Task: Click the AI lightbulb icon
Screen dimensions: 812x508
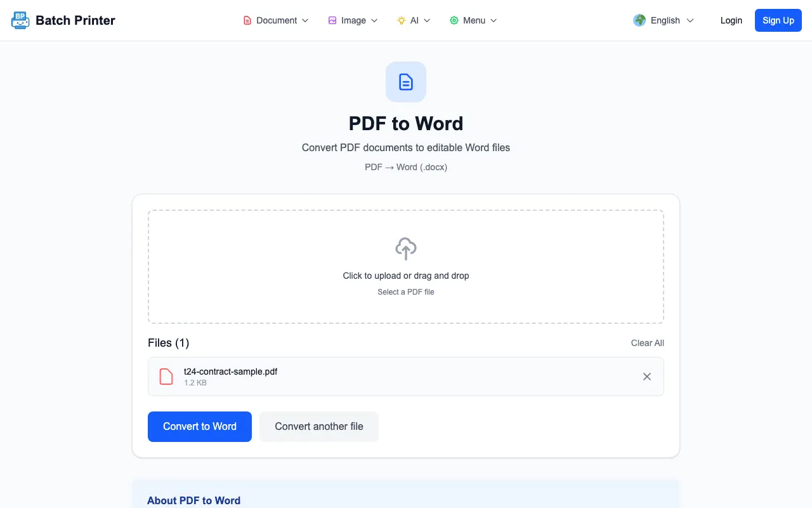Action: pyautogui.click(x=401, y=20)
